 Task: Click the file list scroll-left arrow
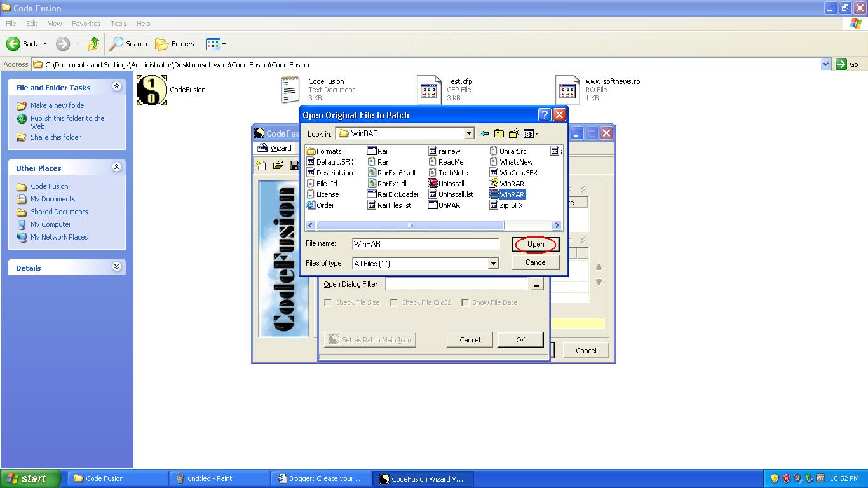point(311,226)
